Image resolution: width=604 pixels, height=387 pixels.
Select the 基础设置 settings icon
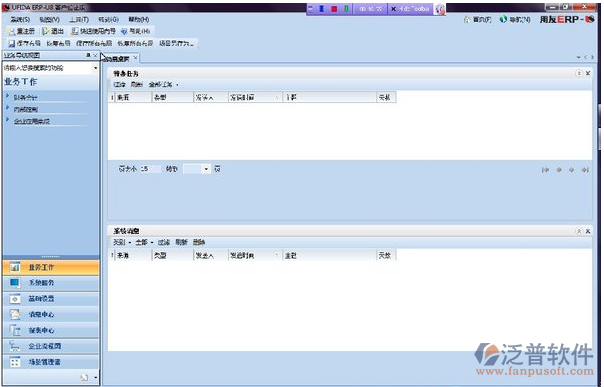(x=15, y=299)
